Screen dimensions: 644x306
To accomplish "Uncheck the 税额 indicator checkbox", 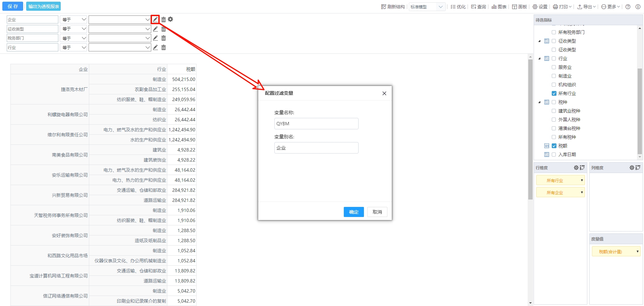I will (x=554, y=146).
